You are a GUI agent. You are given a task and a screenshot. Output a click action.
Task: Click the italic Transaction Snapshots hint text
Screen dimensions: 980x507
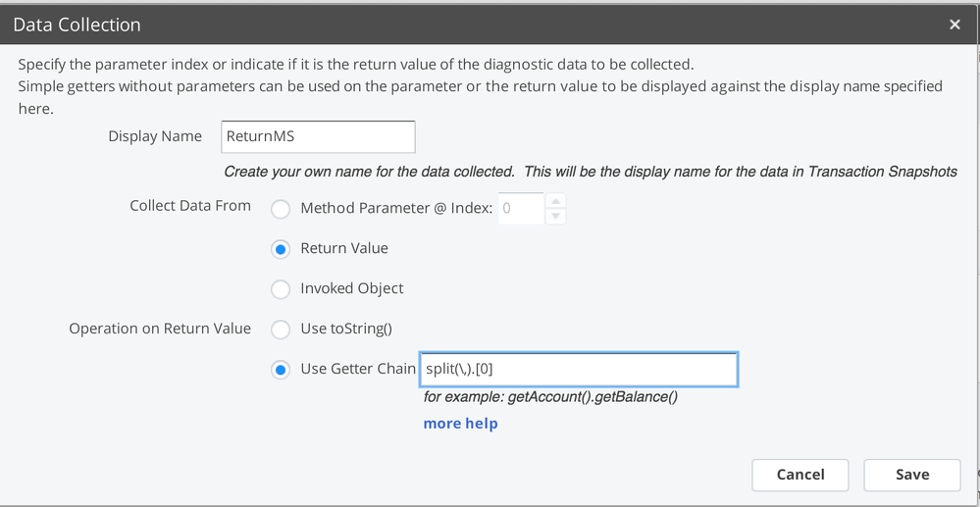click(591, 172)
